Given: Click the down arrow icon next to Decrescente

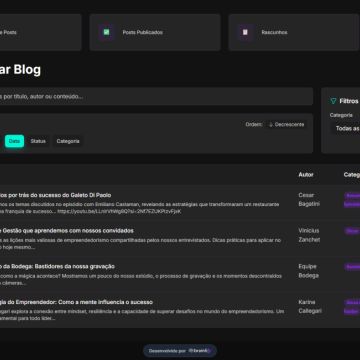Looking at the screenshot, I should [271, 125].
